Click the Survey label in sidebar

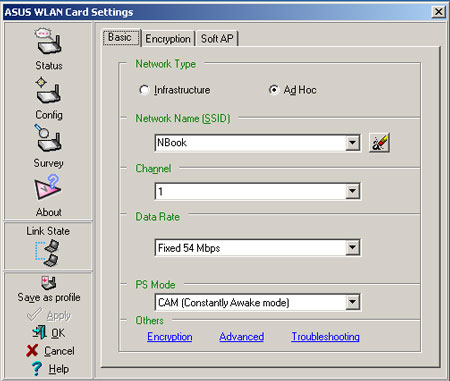tap(48, 163)
